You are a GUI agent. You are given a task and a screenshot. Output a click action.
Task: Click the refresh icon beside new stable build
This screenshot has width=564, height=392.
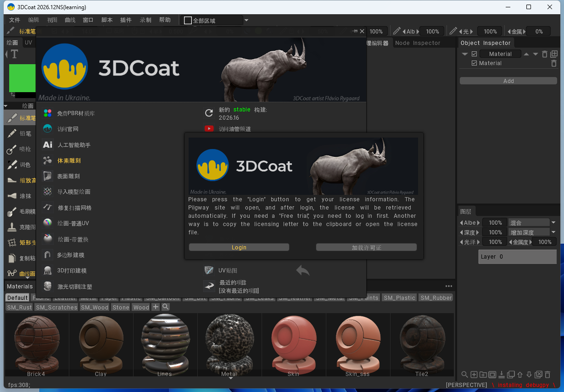(x=209, y=113)
